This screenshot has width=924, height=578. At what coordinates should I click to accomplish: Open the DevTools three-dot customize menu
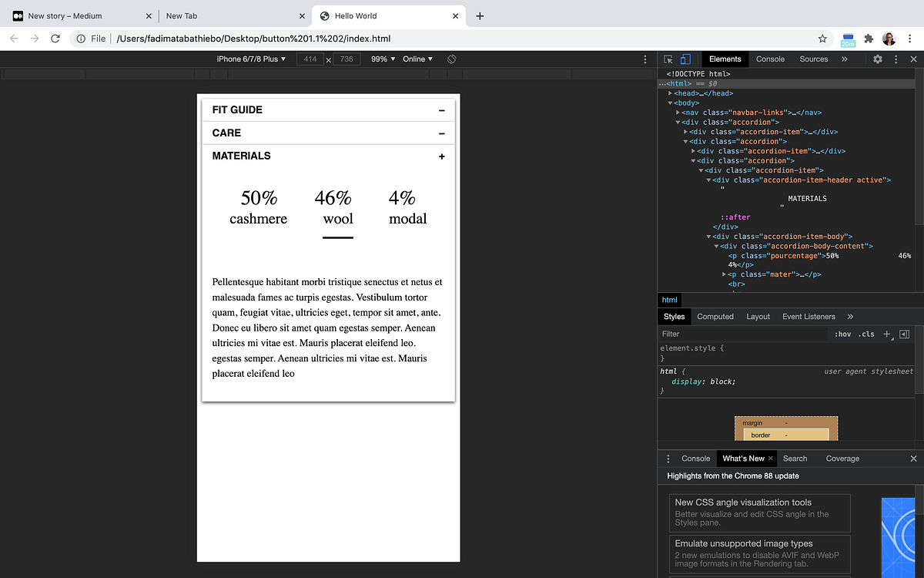click(895, 59)
